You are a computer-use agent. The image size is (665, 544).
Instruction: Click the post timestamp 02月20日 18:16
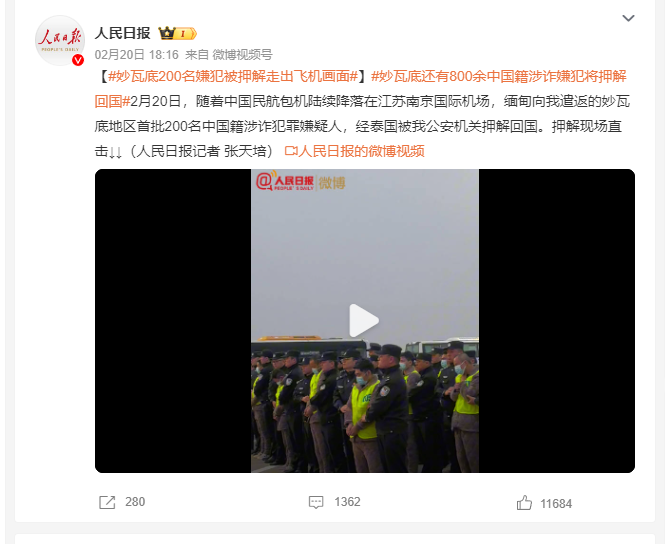(137, 54)
